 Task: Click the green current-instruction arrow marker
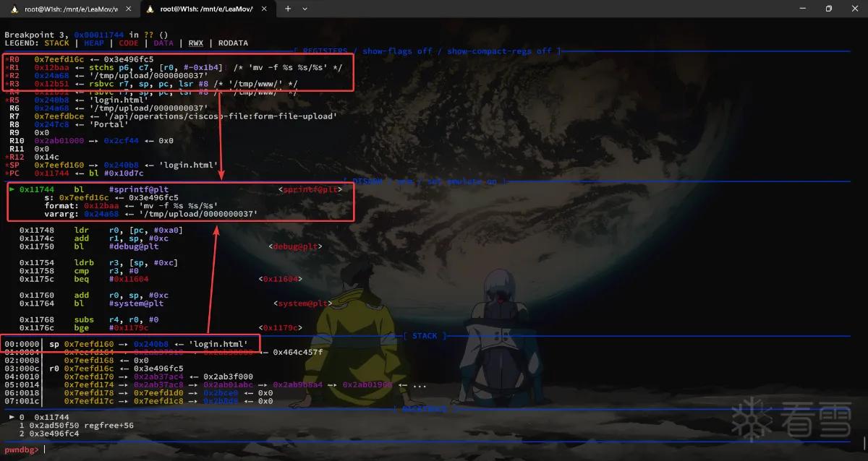[12, 189]
